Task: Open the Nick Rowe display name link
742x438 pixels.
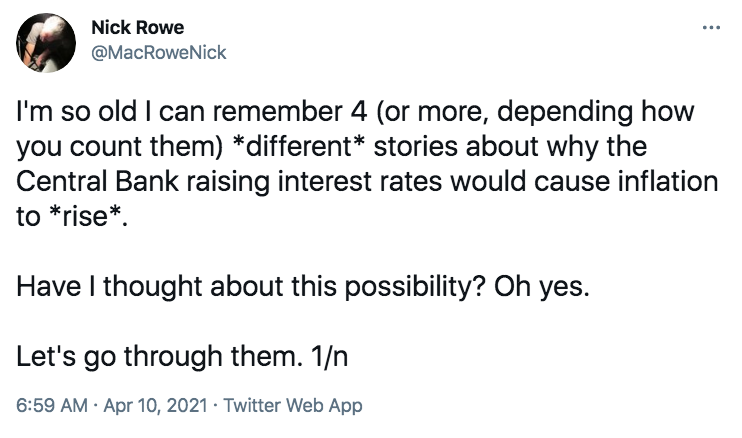Action: pos(138,27)
